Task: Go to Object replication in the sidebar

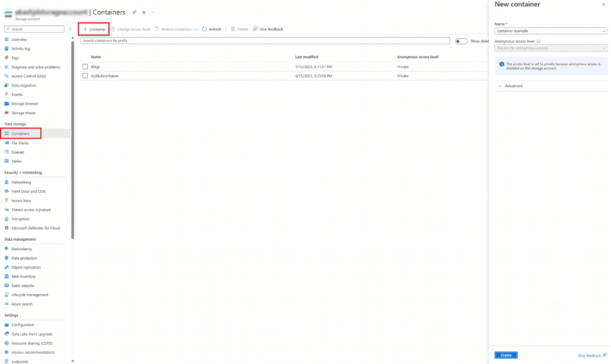Action: (x=26, y=267)
